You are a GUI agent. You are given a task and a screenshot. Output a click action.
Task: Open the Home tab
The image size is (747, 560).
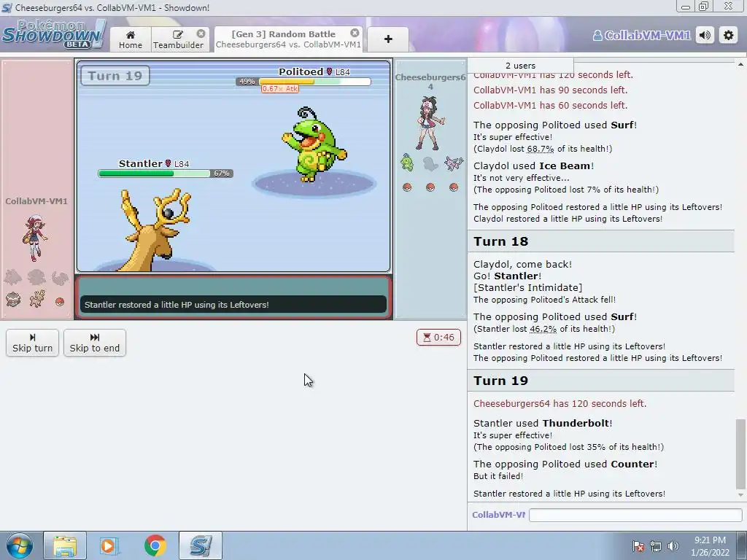coord(131,39)
